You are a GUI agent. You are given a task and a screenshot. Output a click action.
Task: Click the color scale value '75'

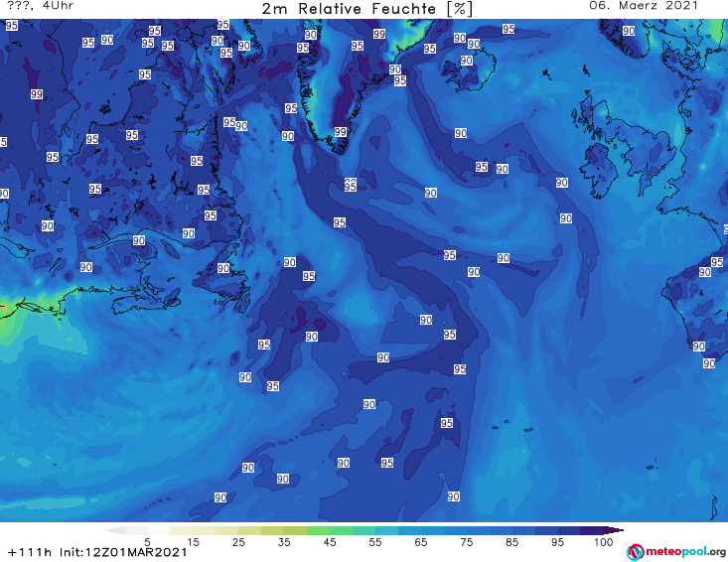click(466, 542)
